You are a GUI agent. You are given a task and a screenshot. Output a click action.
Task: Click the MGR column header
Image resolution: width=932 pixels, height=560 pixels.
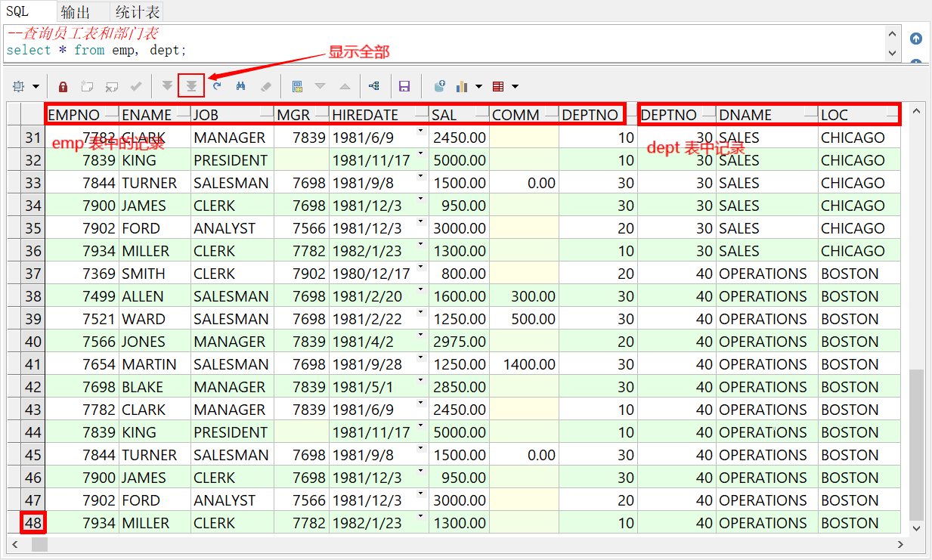coord(302,115)
